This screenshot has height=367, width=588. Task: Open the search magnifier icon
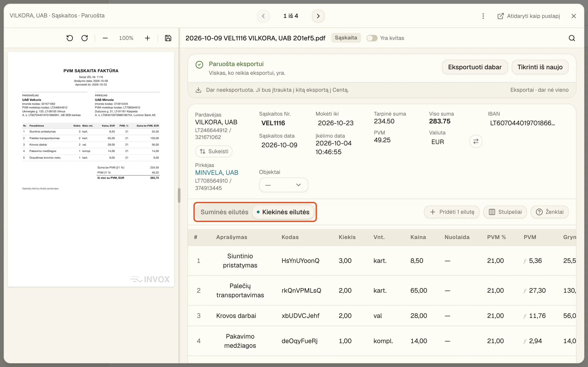click(572, 38)
